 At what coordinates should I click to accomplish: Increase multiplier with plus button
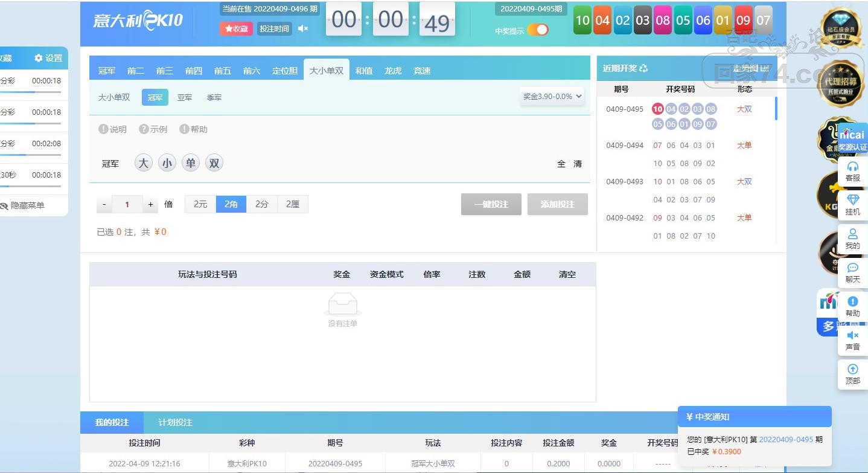(x=151, y=204)
